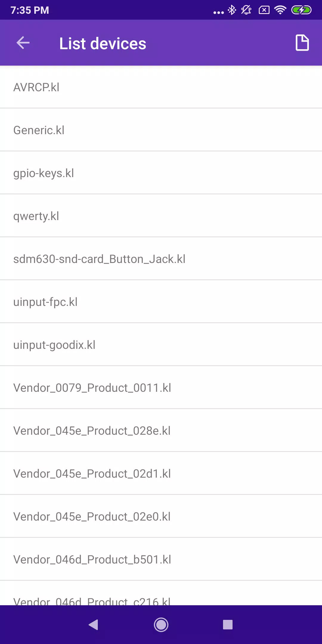Image resolution: width=322 pixels, height=644 pixels.
Task: Tap the back arrow in the header
Action: click(23, 43)
